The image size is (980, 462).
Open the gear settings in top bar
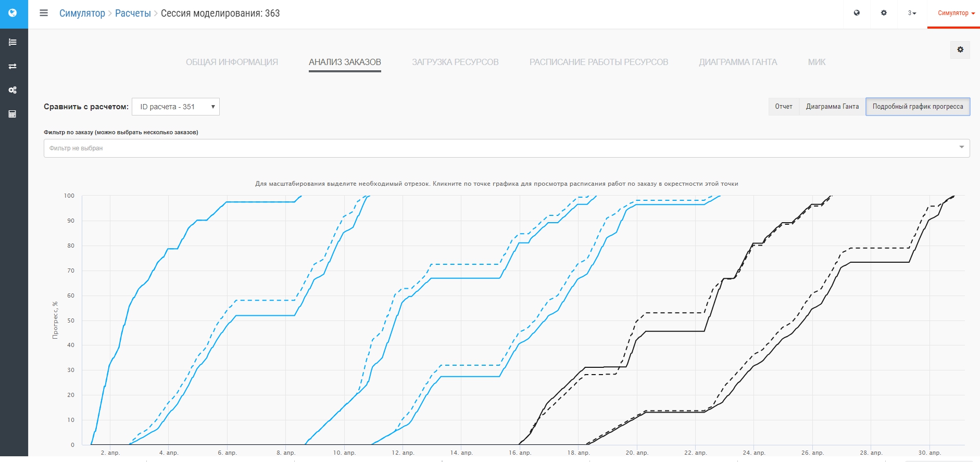coord(884,13)
